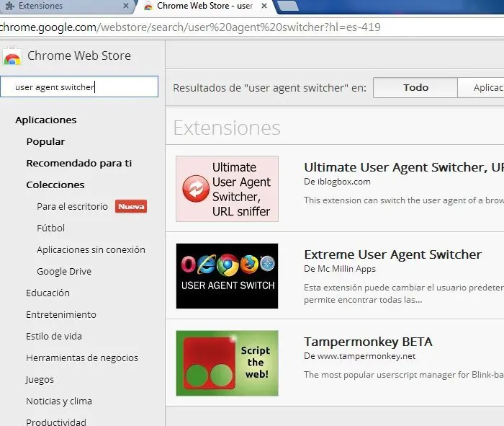
Task: Click the address bar URL
Action: click(190, 27)
